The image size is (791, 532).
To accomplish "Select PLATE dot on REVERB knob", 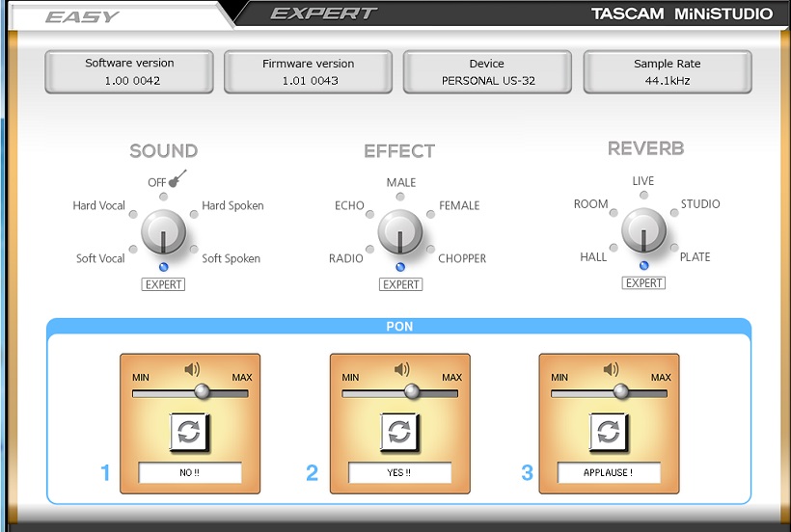I will coord(674,248).
